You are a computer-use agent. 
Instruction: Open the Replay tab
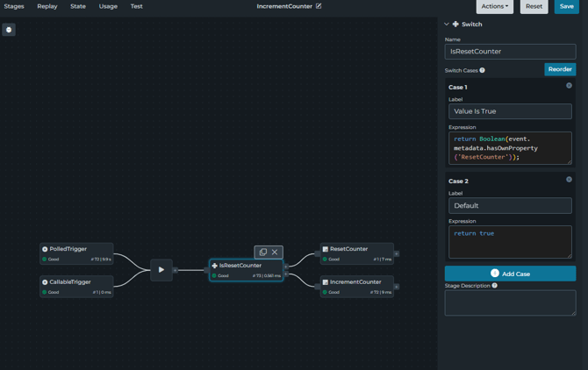tap(47, 6)
